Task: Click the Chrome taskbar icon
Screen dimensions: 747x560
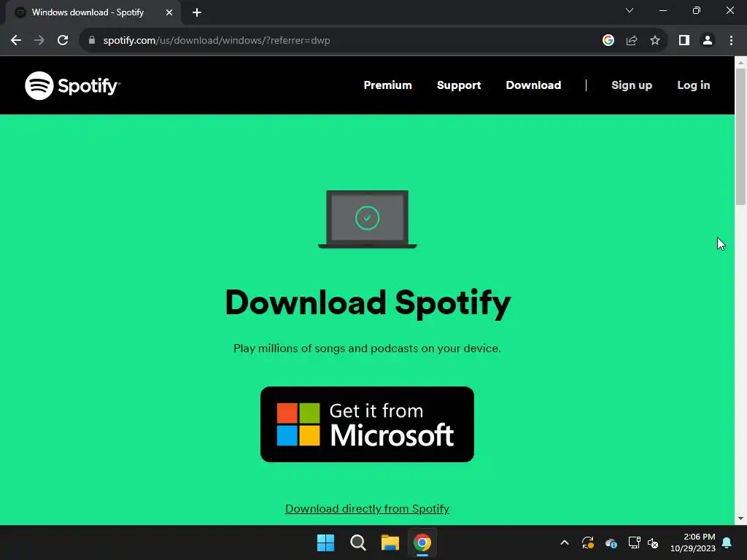Action: (422, 542)
